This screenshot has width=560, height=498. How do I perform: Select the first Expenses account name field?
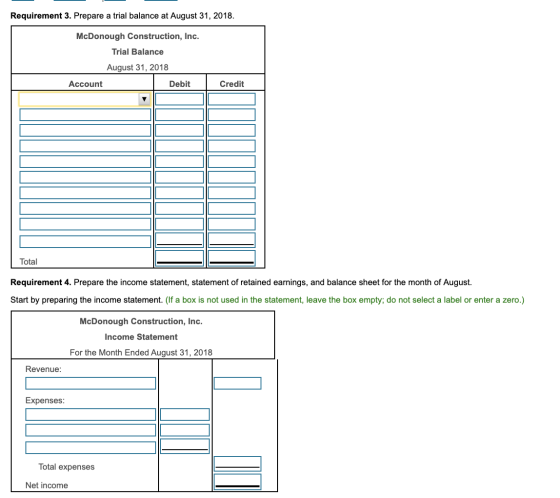[90, 414]
